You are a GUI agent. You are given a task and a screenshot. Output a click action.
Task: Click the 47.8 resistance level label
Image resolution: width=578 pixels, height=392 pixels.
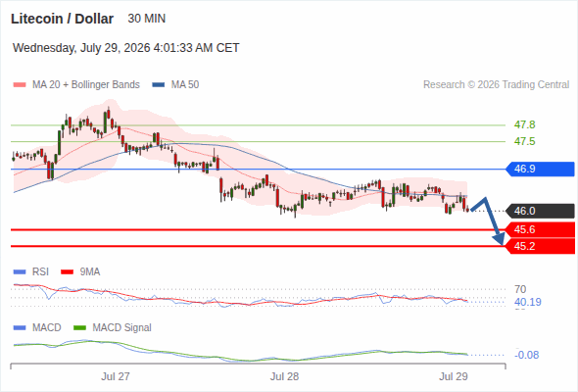point(524,125)
